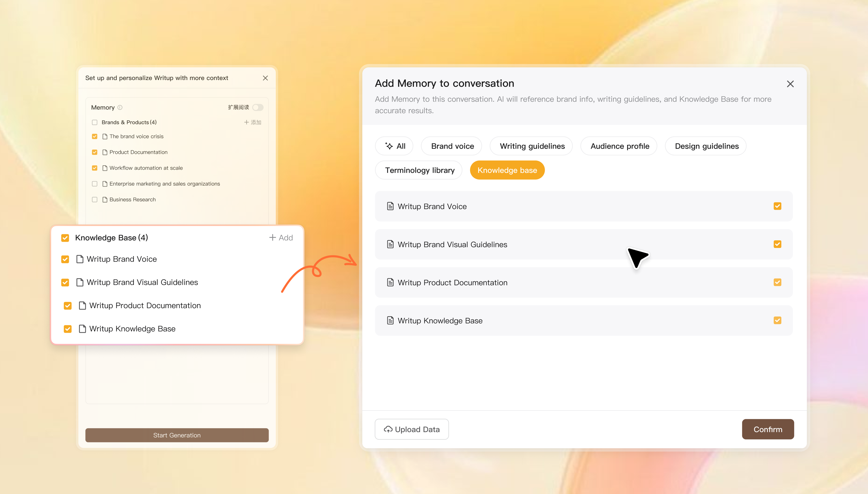Click the Start Generation button

[177, 435]
